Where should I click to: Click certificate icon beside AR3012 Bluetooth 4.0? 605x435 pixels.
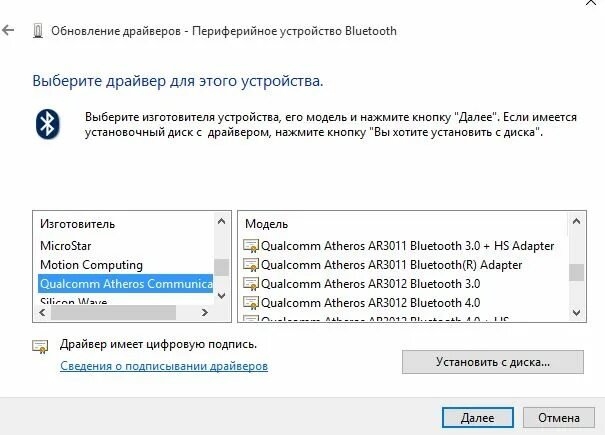point(251,303)
